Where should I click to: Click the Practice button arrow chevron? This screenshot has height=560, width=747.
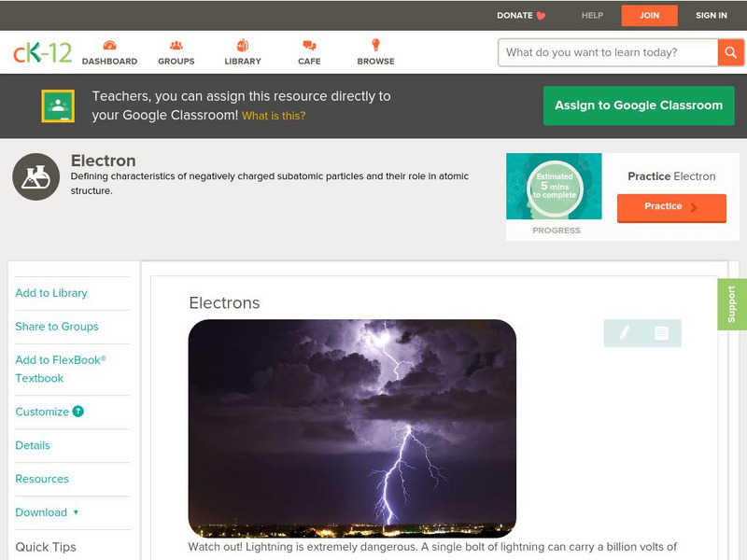[x=694, y=207]
